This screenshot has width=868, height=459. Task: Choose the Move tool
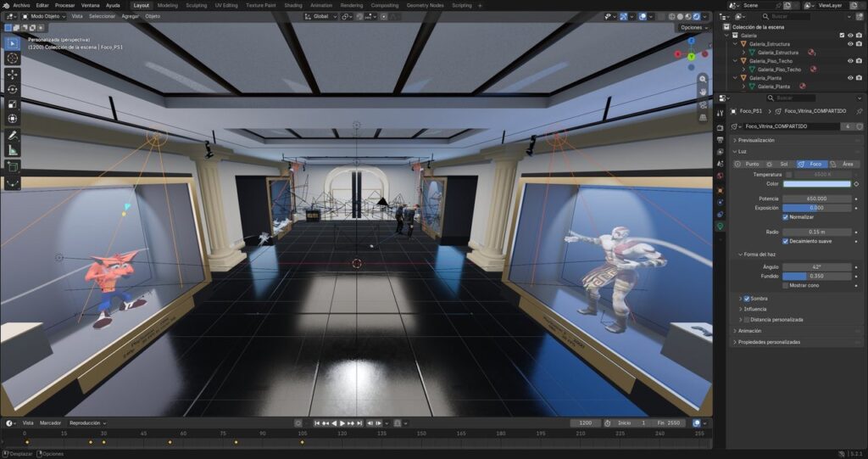point(12,75)
